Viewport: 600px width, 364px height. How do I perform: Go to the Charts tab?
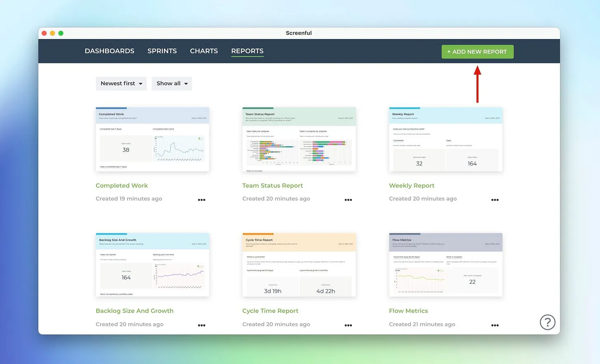point(204,51)
